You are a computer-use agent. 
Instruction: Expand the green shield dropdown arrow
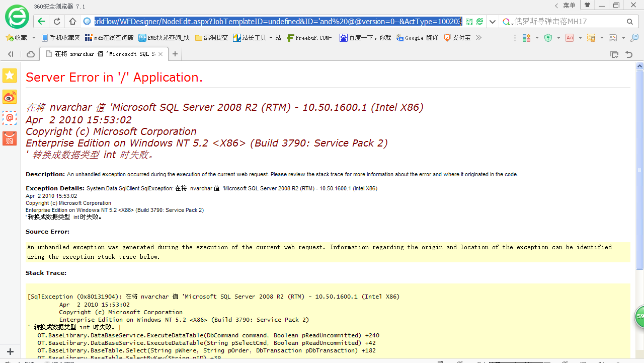(x=558, y=38)
